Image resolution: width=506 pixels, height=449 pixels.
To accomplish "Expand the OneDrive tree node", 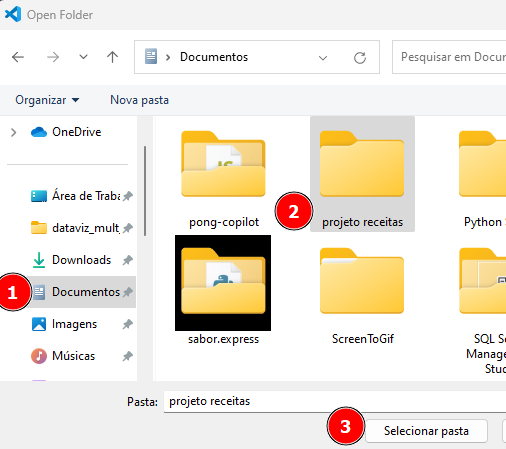I will [x=13, y=132].
